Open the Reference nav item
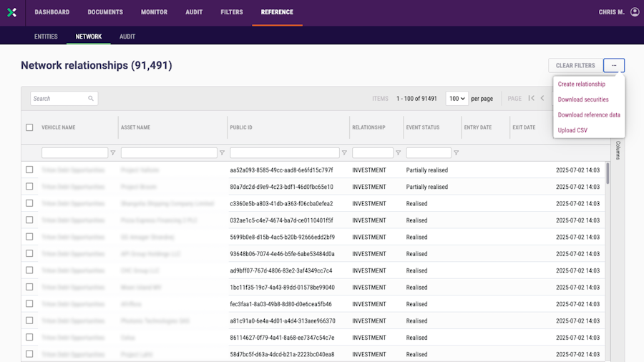Viewport: 644px width, 362px height. [277, 12]
